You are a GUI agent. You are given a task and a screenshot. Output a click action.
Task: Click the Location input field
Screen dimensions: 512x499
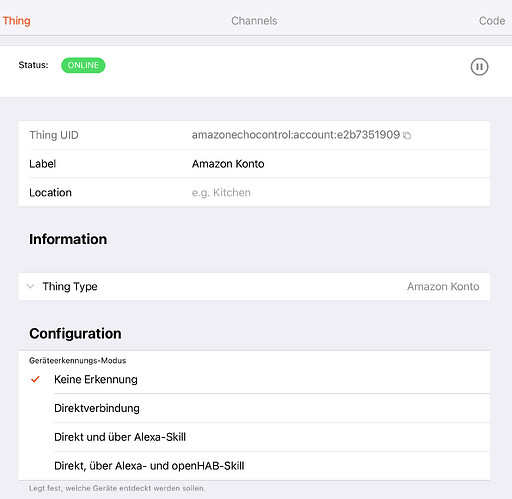click(x=340, y=192)
